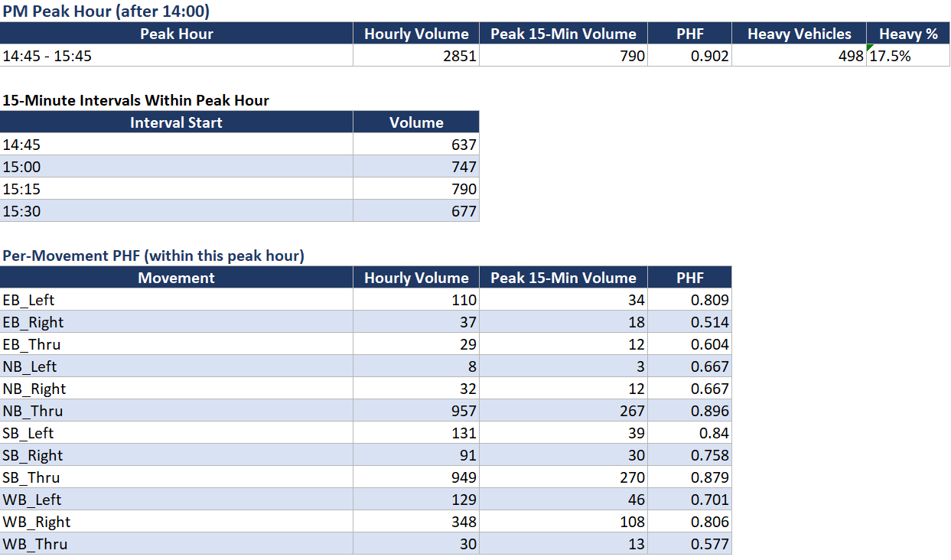Click the 'Movement' column header
Screen dimensions: 951x560
tap(177, 278)
